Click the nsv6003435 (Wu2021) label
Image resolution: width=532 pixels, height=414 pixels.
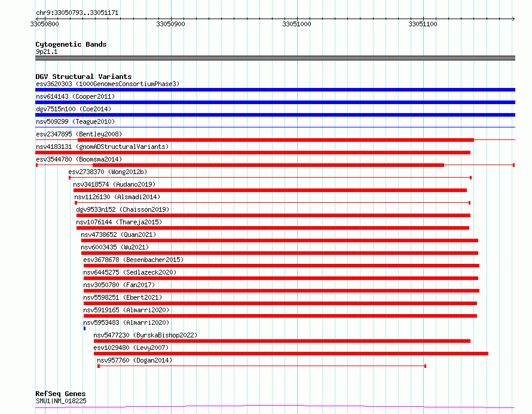coord(115,247)
